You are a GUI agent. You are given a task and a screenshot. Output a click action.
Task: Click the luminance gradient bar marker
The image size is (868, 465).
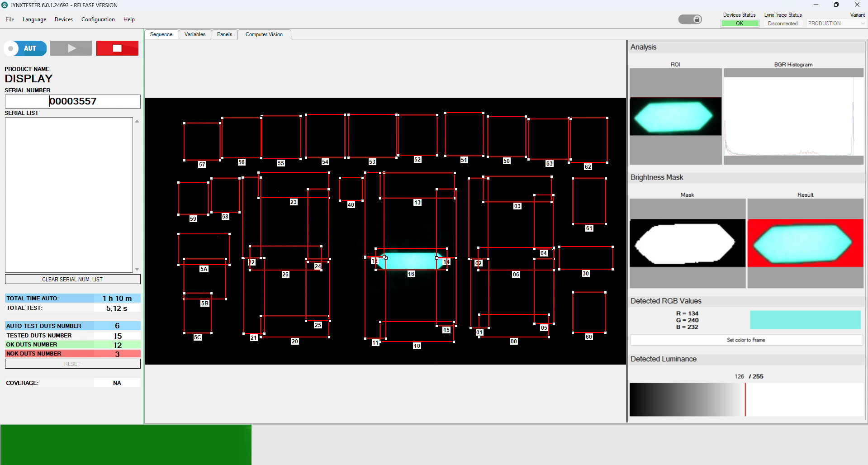tap(745, 400)
